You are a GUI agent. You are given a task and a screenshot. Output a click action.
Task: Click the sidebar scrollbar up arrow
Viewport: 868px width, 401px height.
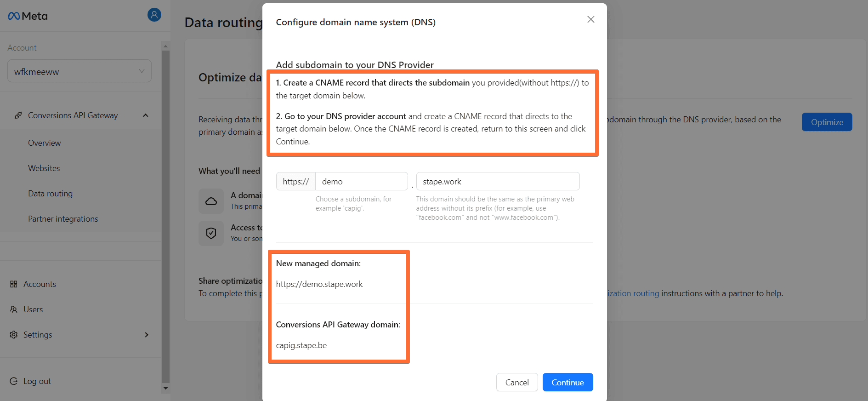pyautogui.click(x=166, y=46)
